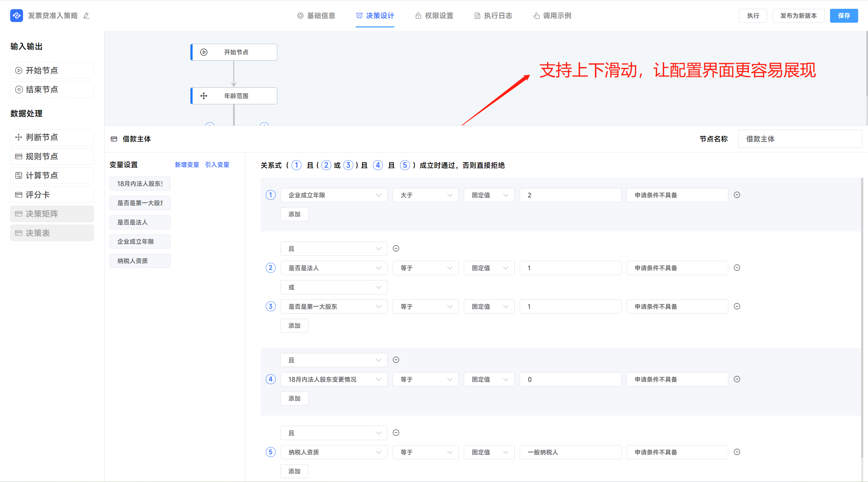Click circled number 4 in relation formula
The width and height of the screenshot is (868, 482).
pyautogui.click(x=378, y=165)
